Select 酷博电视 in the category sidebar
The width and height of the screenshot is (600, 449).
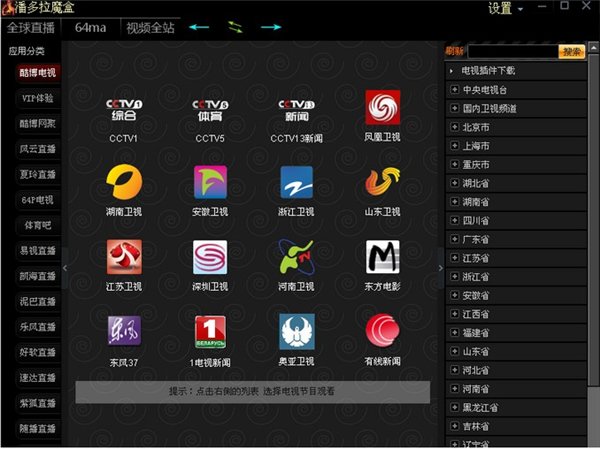[38, 73]
